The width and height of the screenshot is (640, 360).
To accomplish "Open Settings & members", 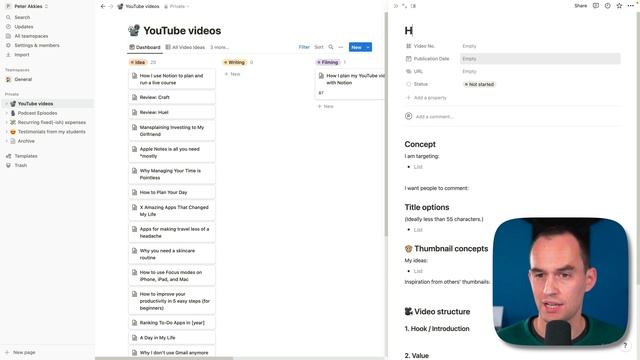I will pyautogui.click(x=37, y=45).
